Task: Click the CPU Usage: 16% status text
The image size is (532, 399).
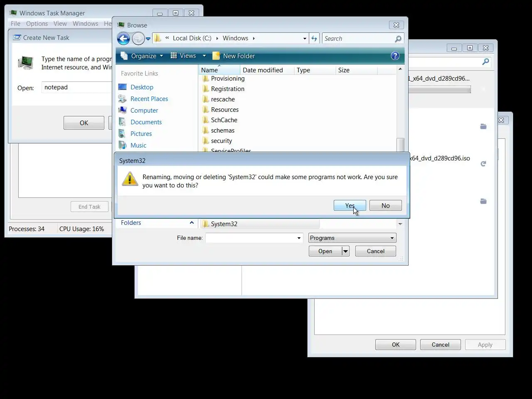Action: pos(81,229)
